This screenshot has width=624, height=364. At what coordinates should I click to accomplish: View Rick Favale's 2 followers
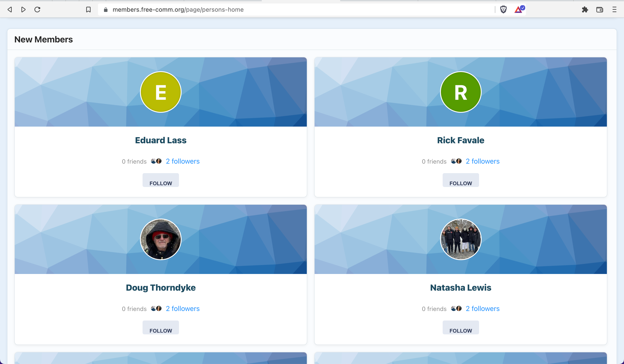point(482,161)
